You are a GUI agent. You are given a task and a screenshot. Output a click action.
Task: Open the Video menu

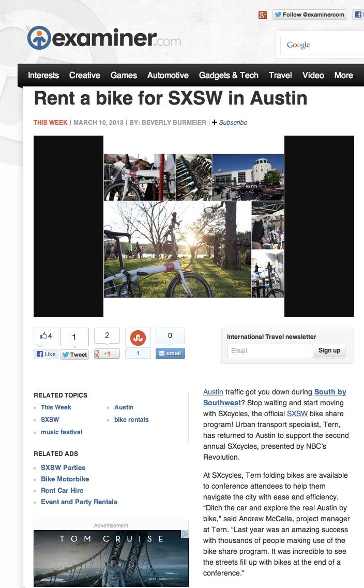tap(313, 76)
